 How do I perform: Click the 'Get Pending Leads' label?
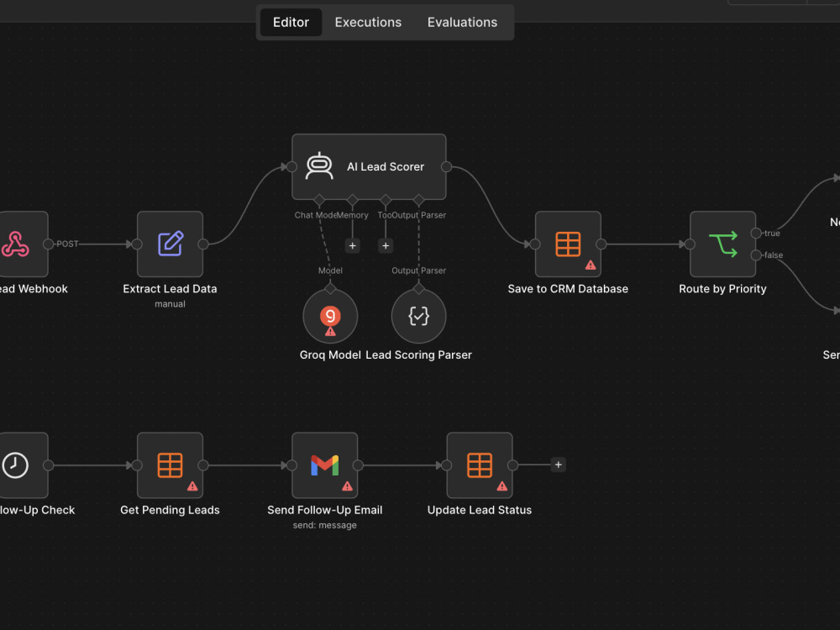170,510
